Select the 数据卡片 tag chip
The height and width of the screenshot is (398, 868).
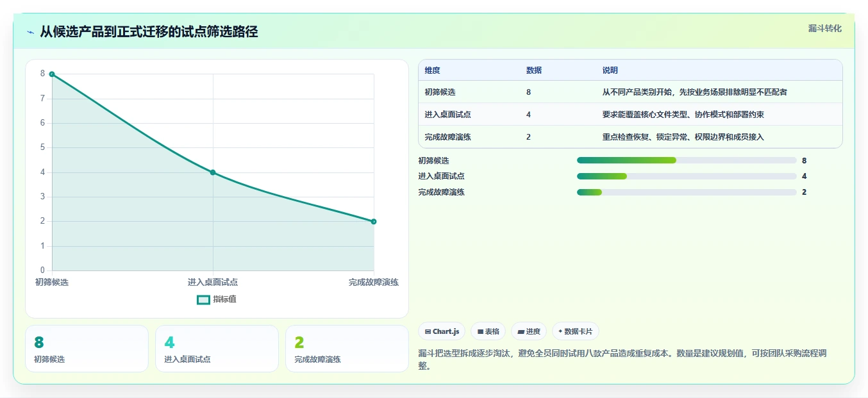(576, 331)
